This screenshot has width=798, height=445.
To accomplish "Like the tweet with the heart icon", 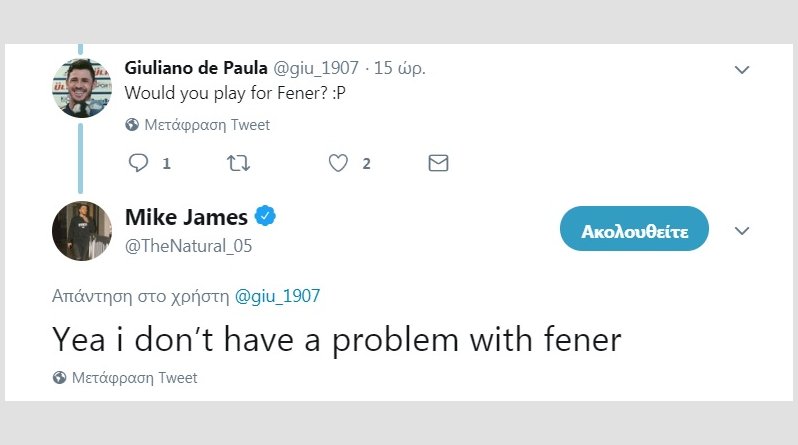I will pos(339,163).
